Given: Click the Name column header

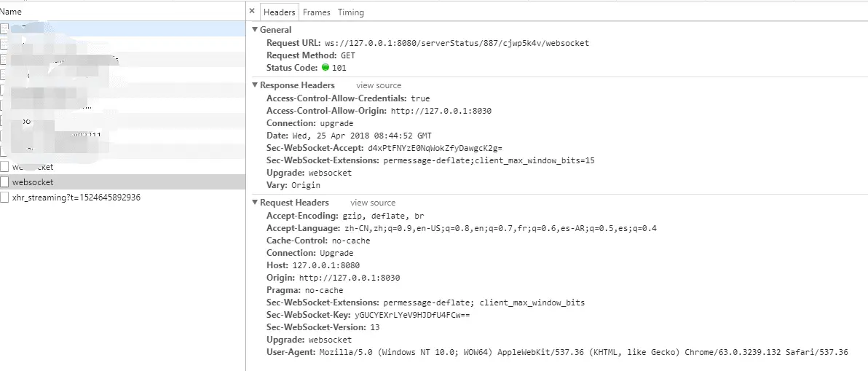Looking at the screenshot, I should tap(11, 11).
